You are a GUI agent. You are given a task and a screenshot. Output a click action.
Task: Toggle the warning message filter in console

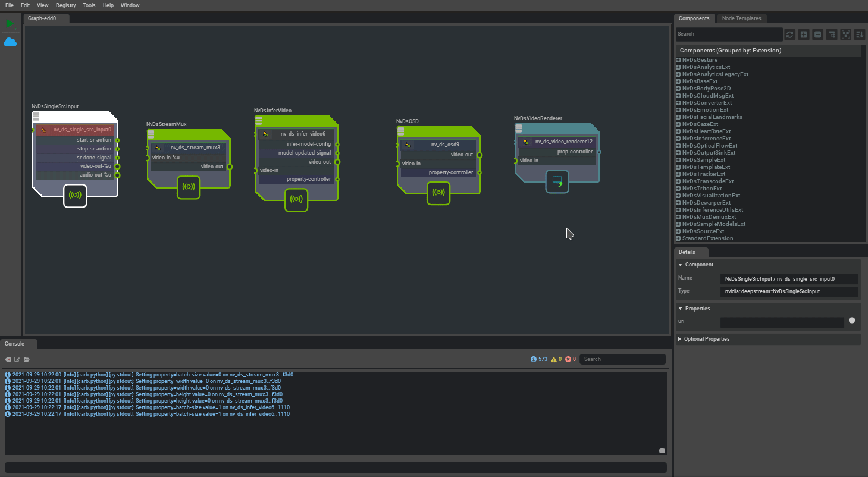557,359
